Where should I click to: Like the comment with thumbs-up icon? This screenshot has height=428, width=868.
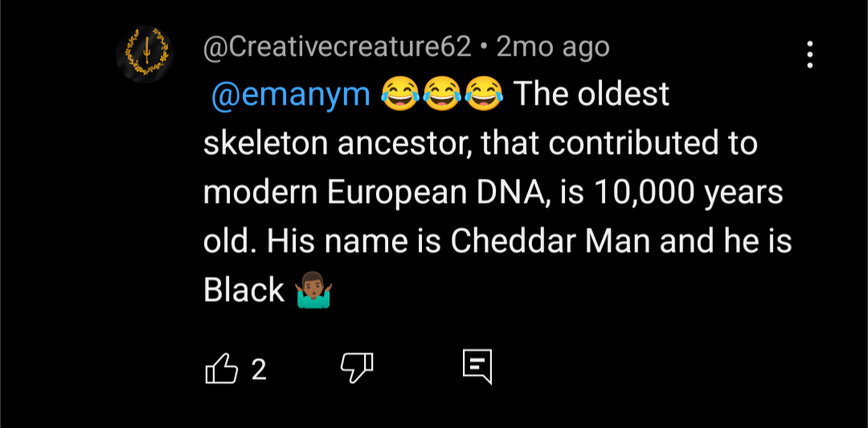pyautogui.click(x=222, y=369)
